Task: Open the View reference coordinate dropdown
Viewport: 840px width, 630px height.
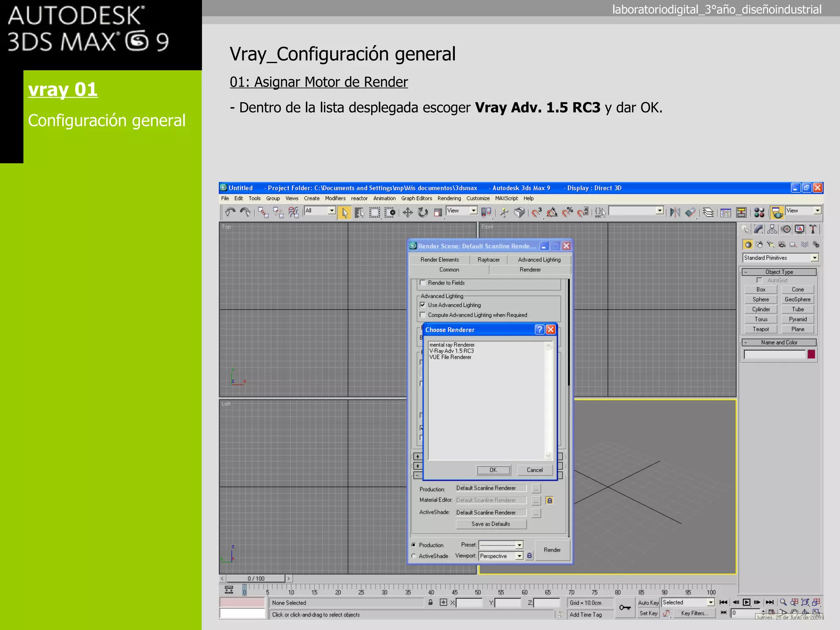Action: [462, 210]
